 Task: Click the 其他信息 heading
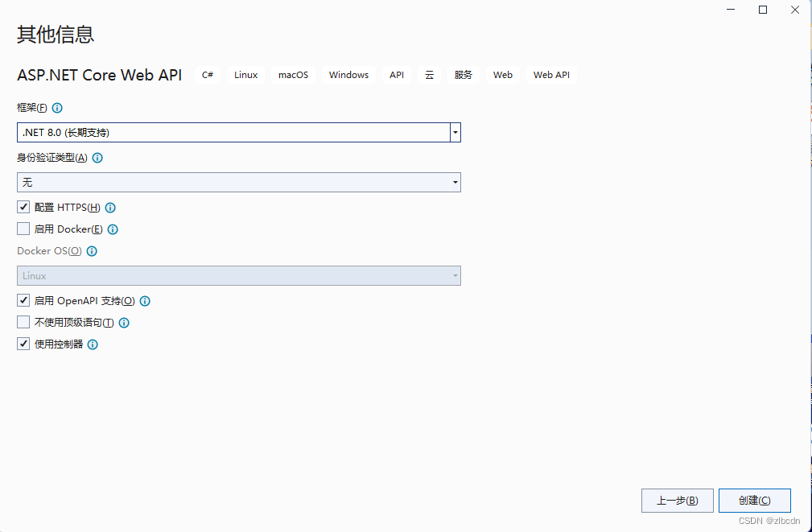56,34
